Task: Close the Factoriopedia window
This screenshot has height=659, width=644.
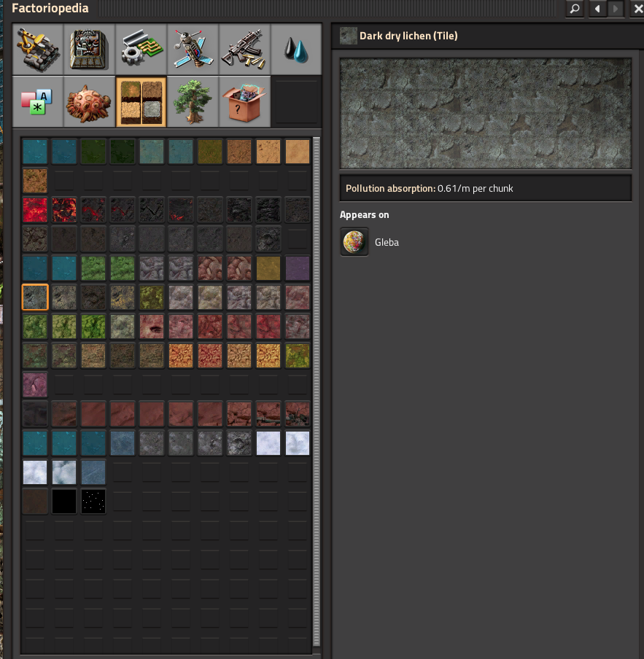Action: [x=637, y=9]
